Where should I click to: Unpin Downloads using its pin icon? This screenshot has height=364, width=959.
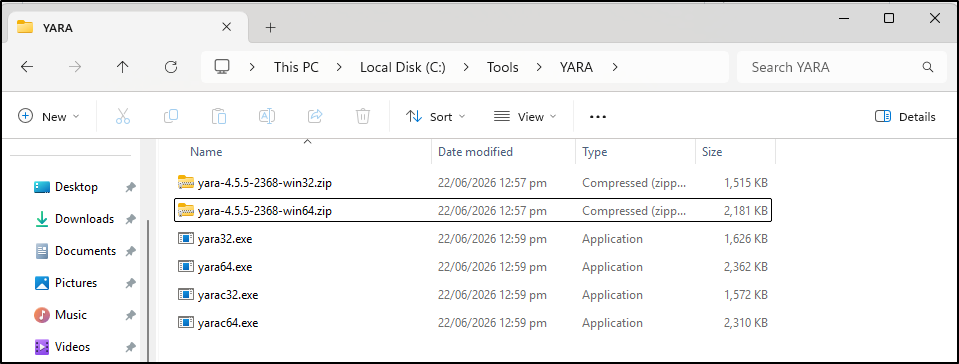click(130, 219)
